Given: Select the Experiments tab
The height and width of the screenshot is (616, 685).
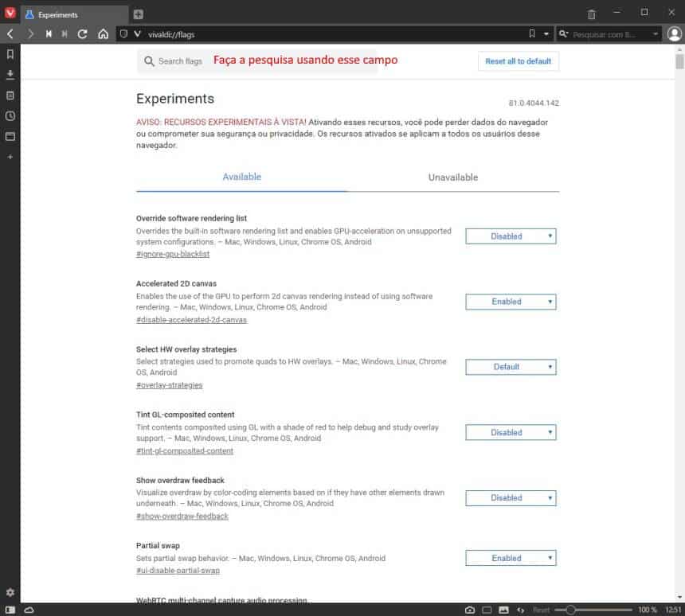Looking at the screenshot, I should tap(76, 14).
